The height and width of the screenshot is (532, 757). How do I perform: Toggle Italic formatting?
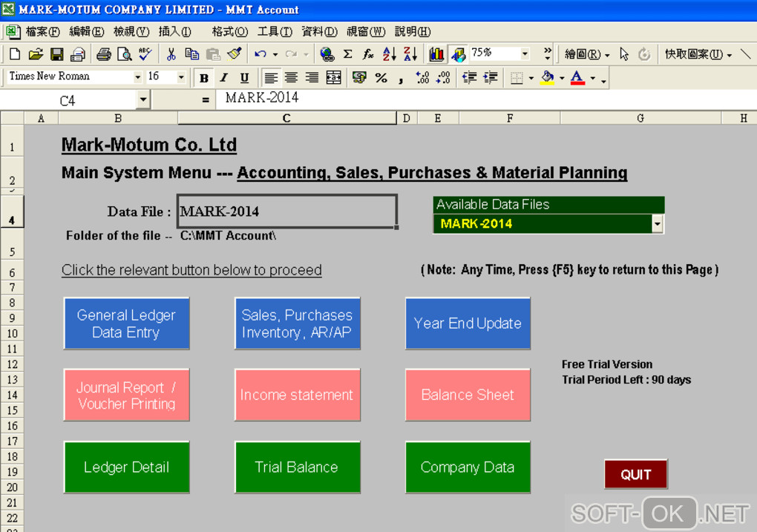pos(224,77)
